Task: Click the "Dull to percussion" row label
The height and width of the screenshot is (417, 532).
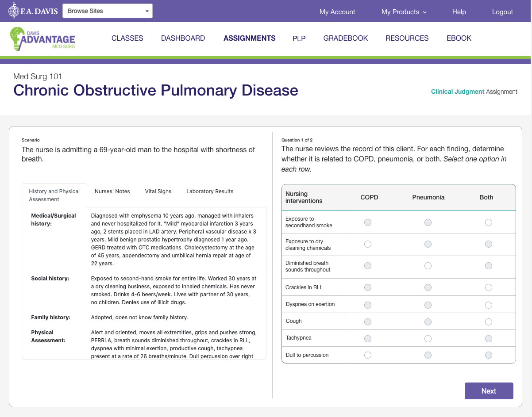Action: pyautogui.click(x=307, y=355)
